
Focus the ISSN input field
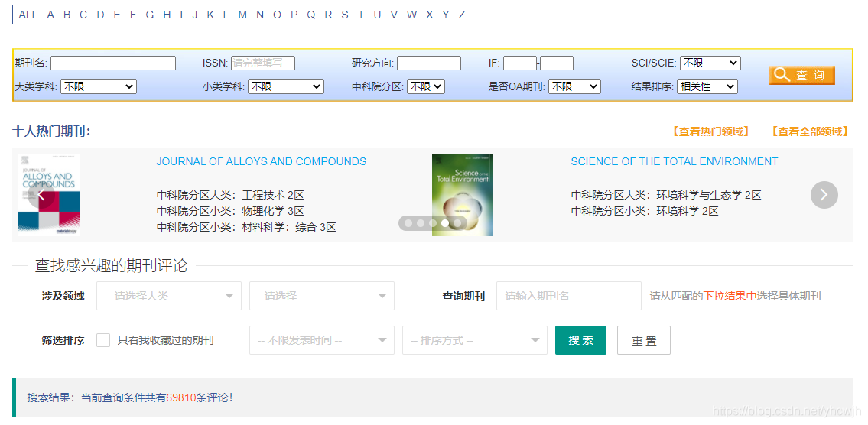point(263,63)
